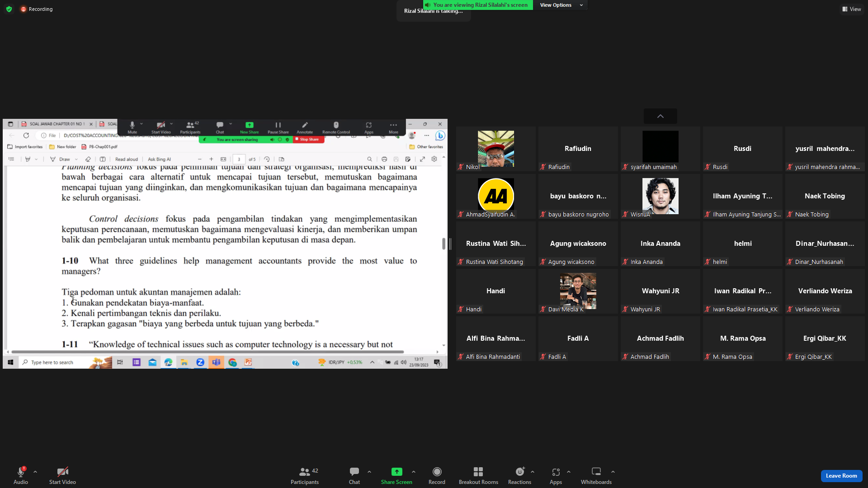Click Pause Share in shared Zoom toolbar
The image size is (868, 488).
click(278, 127)
